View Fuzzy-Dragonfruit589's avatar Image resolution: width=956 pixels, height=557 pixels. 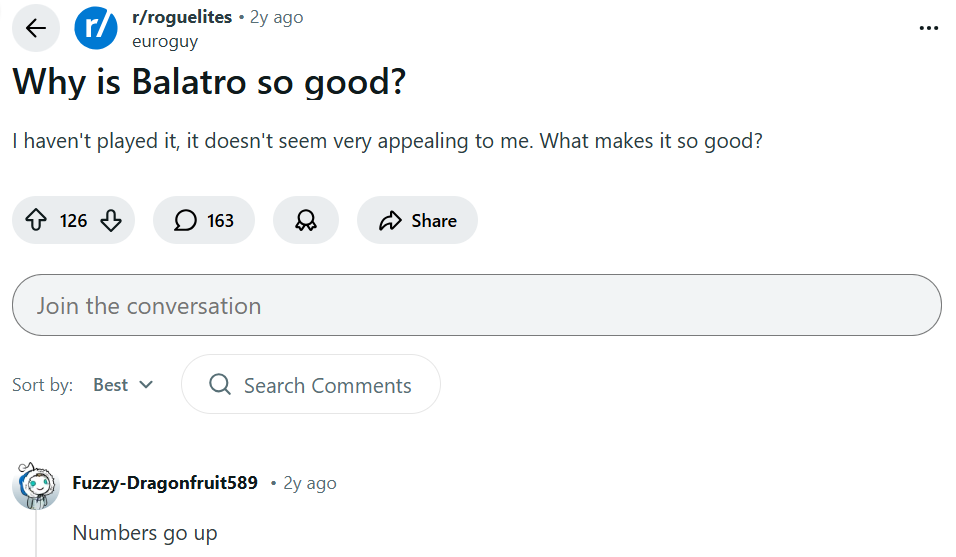click(35, 485)
